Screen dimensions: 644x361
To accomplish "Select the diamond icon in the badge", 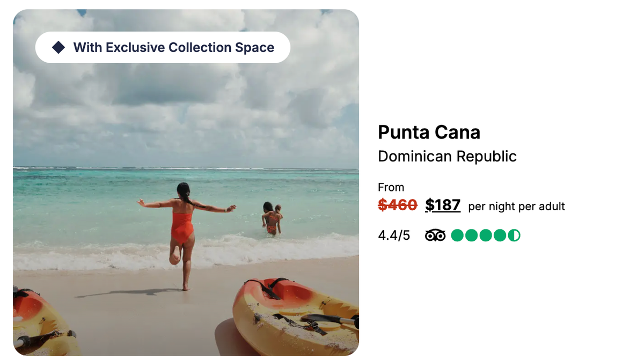I will click(58, 47).
